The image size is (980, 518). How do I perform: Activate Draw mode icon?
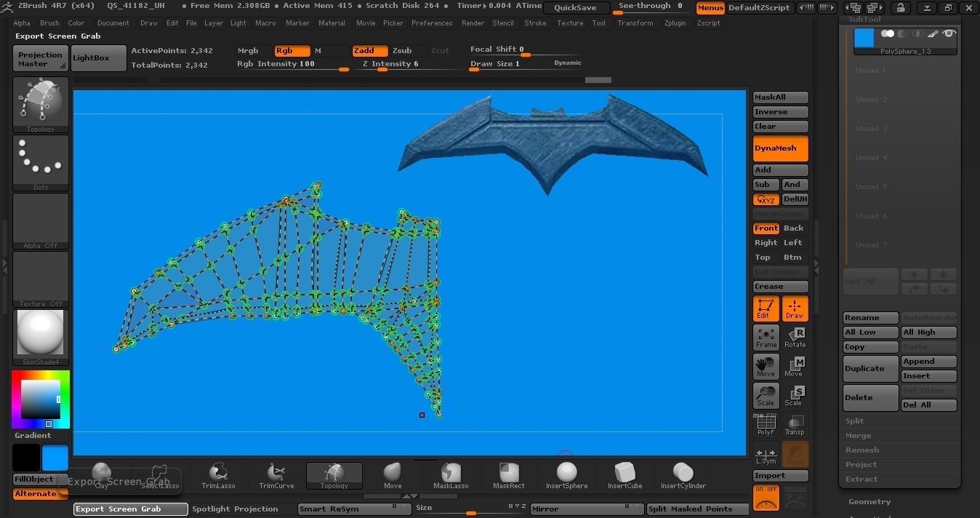(x=795, y=308)
